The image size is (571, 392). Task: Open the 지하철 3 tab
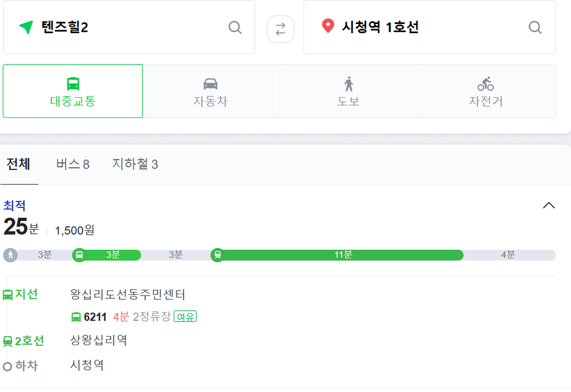[135, 164]
